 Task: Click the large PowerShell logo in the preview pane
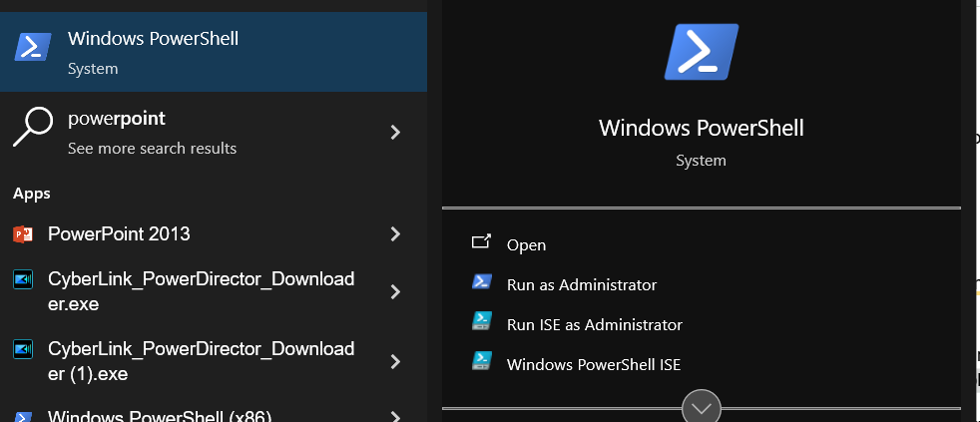coord(702,52)
